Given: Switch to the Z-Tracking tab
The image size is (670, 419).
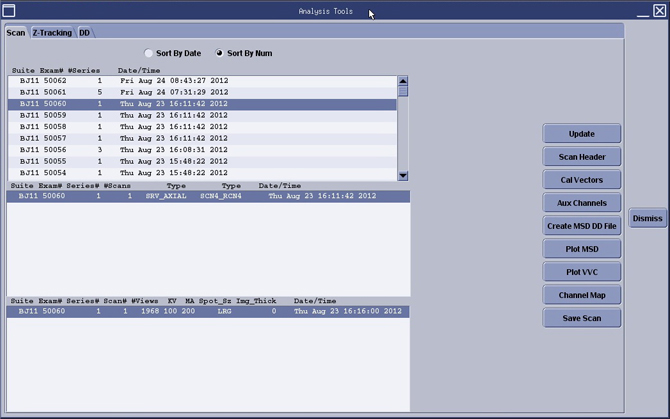Looking at the screenshot, I should click(x=52, y=32).
